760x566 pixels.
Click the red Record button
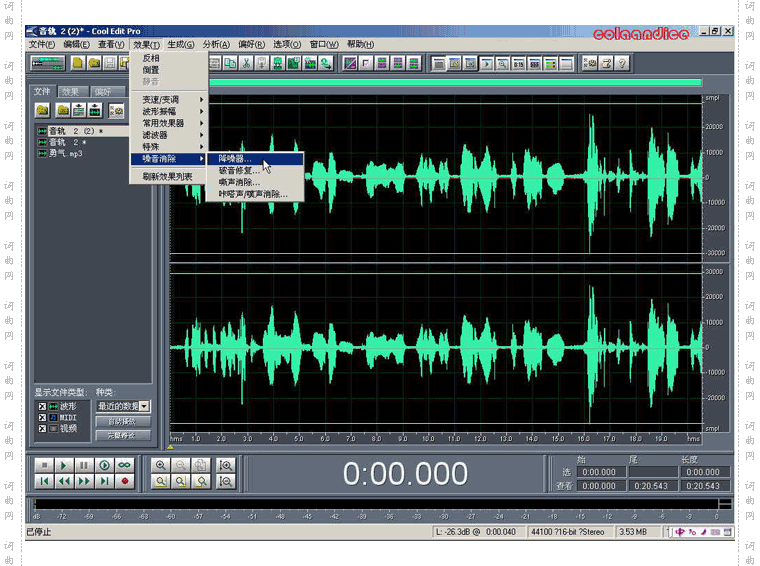124,481
